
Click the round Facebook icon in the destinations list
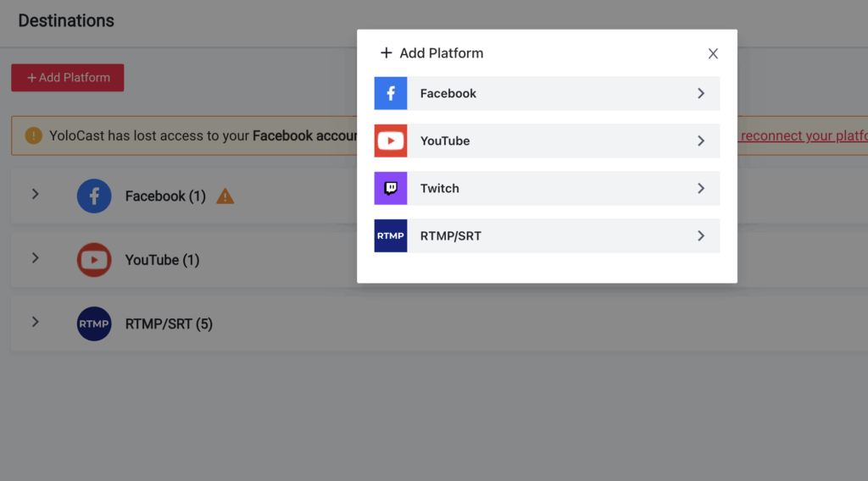click(x=94, y=196)
